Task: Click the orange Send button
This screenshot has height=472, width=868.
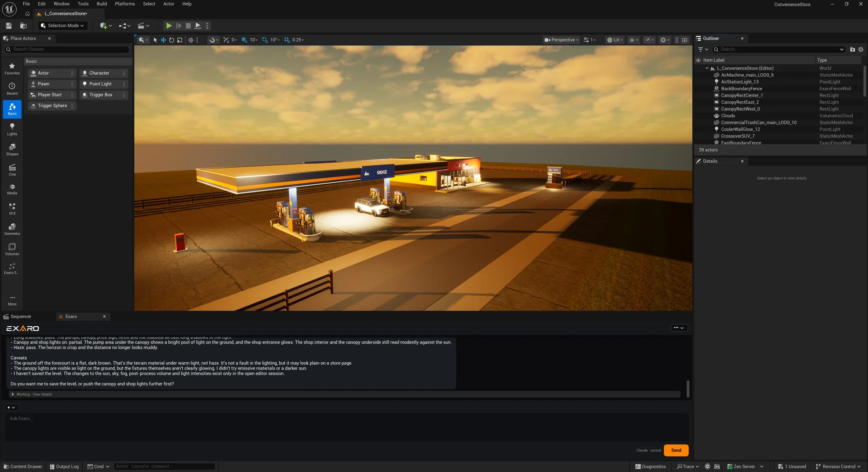Action: (676, 450)
